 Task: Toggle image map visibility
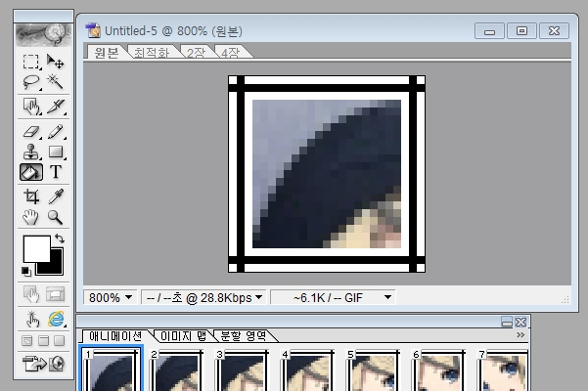30,294
